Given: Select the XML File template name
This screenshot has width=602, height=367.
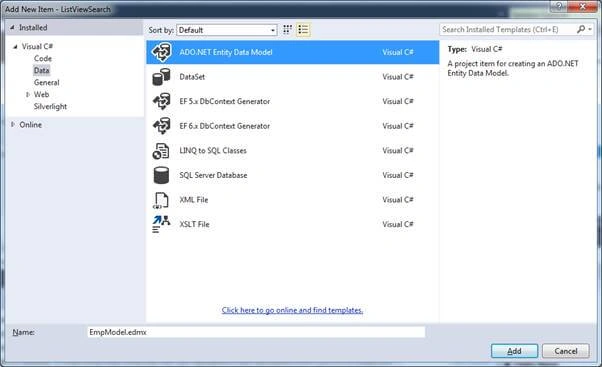Looking at the screenshot, I should (194, 200).
